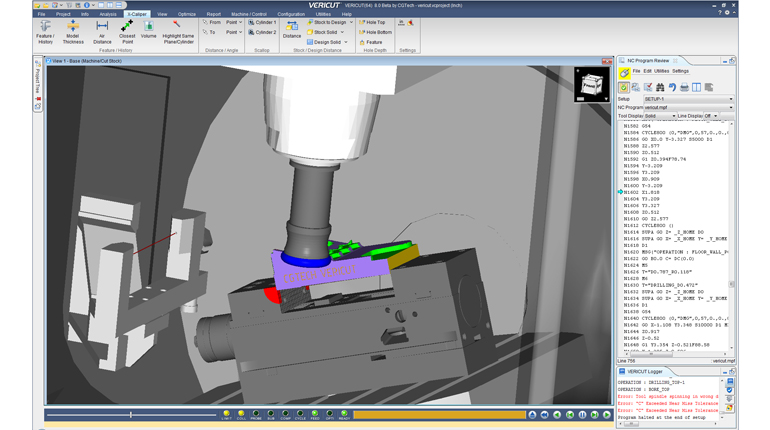Open the Machine / Control ribbon tab

[249, 14]
